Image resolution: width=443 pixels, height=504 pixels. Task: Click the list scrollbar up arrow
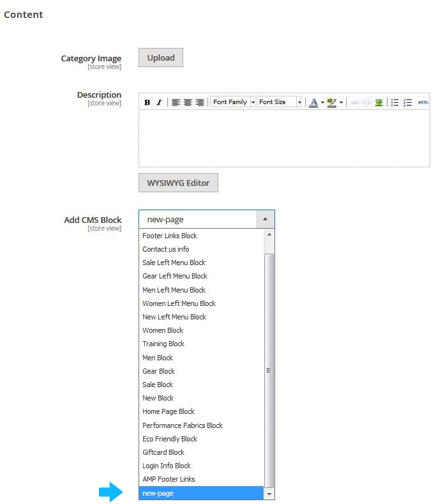pyautogui.click(x=269, y=234)
